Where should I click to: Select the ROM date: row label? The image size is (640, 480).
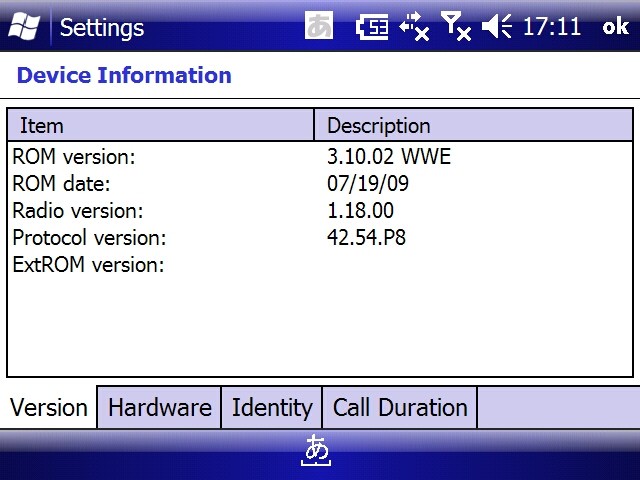(62, 184)
